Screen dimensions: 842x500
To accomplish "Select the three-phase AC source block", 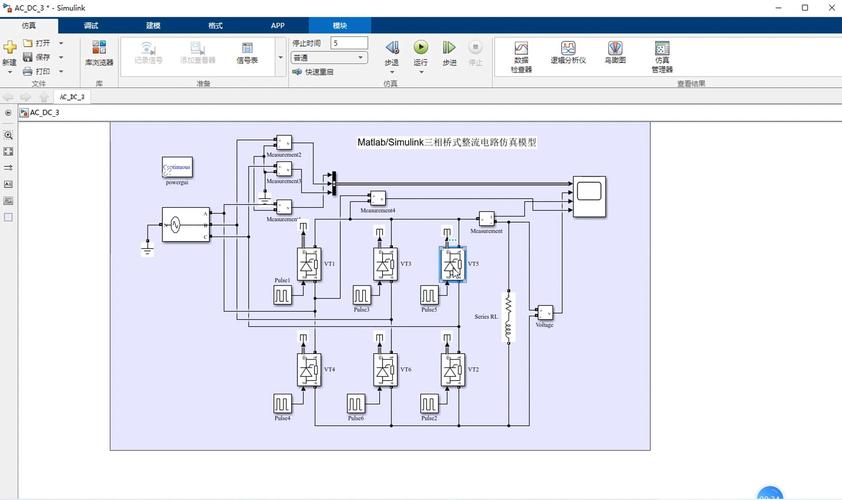I will pyautogui.click(x=186, y=224).
